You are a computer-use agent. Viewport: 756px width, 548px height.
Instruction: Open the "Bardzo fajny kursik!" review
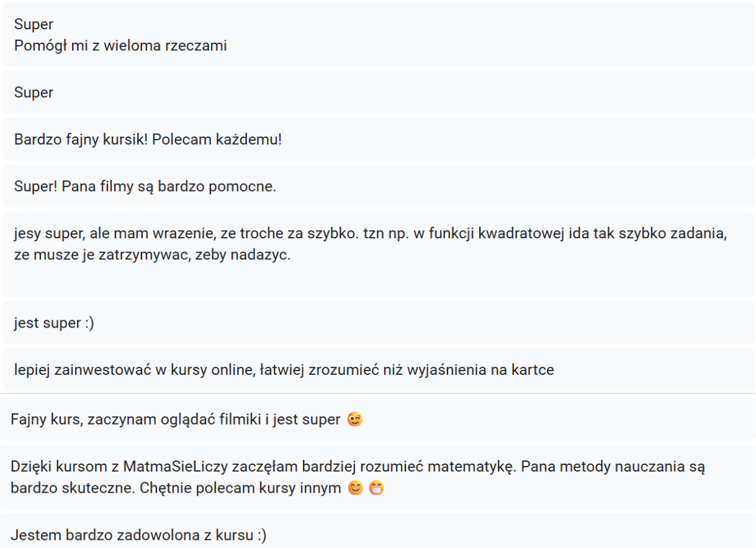[x=148, y=139]
